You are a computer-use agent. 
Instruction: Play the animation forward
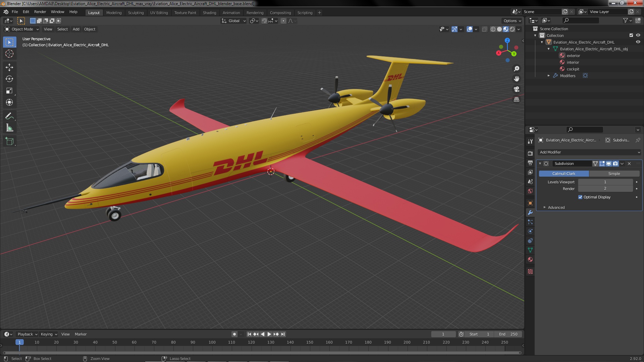pyautogui.click(x=269, y=334)
